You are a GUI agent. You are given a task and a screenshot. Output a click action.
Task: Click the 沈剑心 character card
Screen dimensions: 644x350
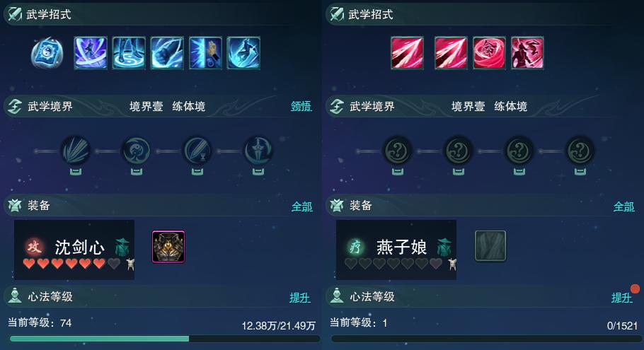tap(74, 250)
